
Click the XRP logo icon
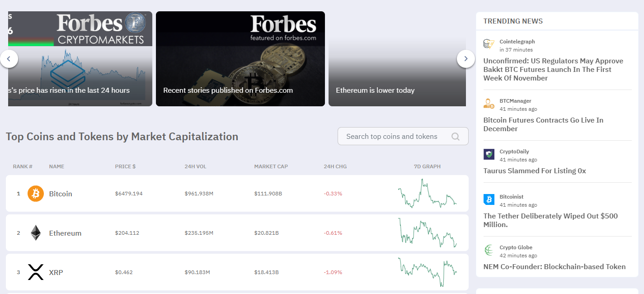click(35, 272)
